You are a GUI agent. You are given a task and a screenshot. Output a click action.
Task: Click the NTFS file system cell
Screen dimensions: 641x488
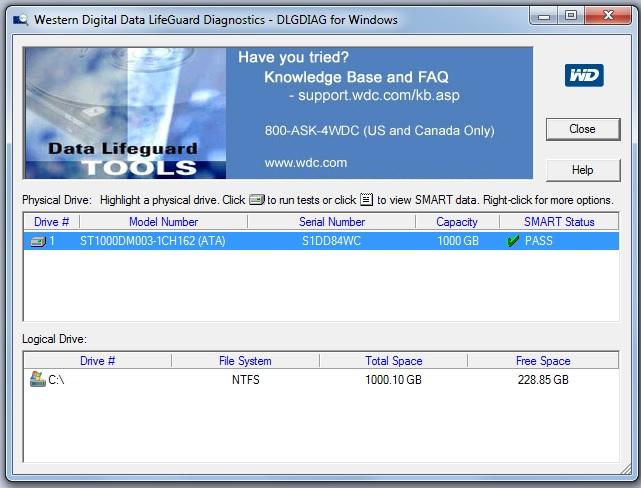246,380
